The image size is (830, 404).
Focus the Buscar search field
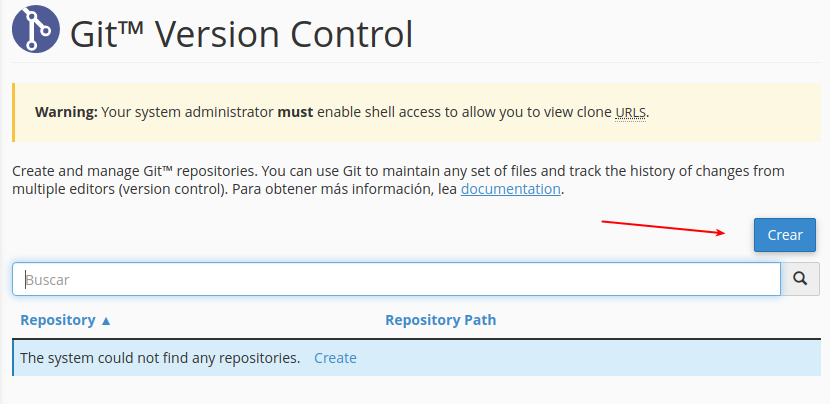(x=396, y=280)
